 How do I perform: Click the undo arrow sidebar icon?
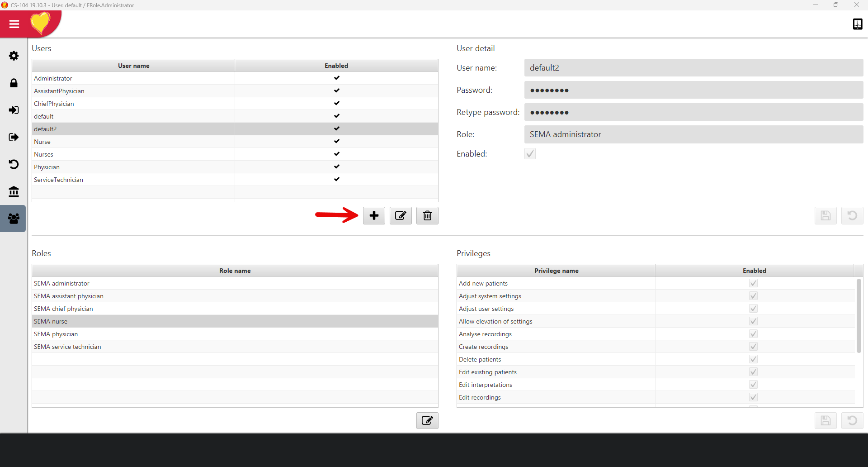point(14,164)
